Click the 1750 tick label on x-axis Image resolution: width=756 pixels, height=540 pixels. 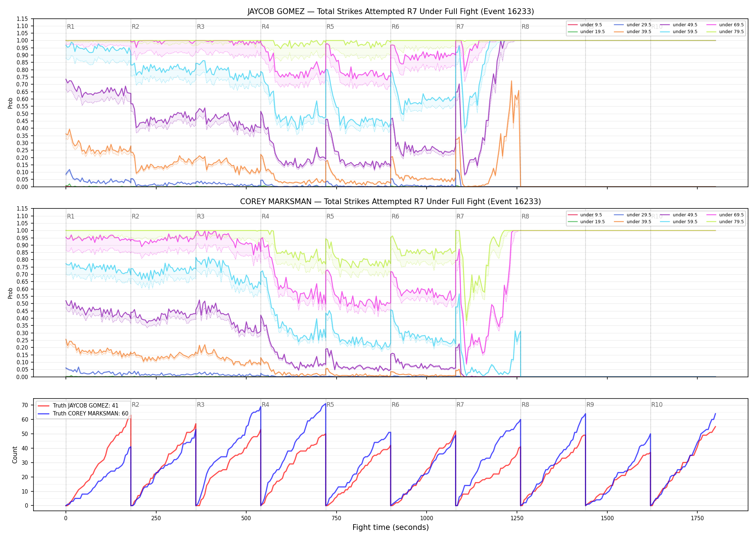pyautogui.click(x=697, y=518)
